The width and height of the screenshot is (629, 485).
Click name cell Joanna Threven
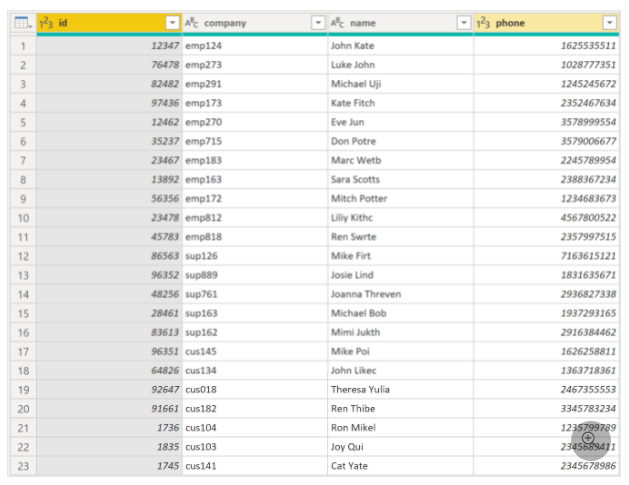(401, 294)
